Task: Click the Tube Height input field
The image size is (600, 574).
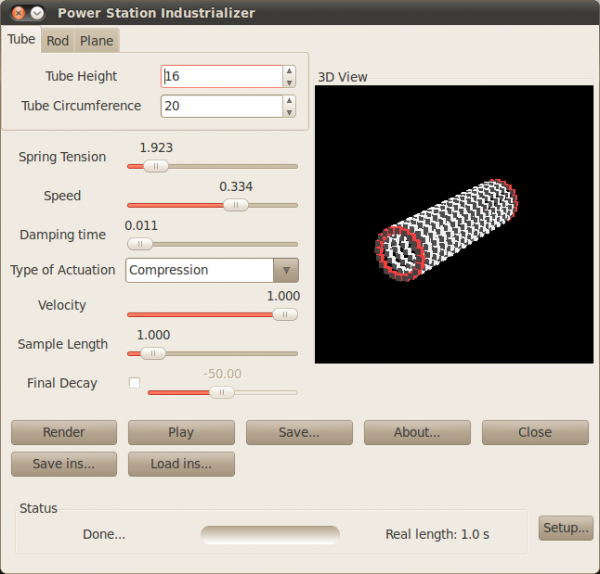Action: point(222,76)
